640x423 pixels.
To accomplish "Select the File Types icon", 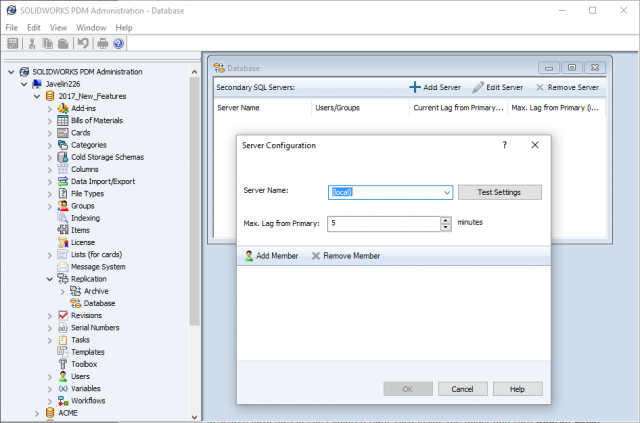I will pyautogui.click(x=63, y=194).
